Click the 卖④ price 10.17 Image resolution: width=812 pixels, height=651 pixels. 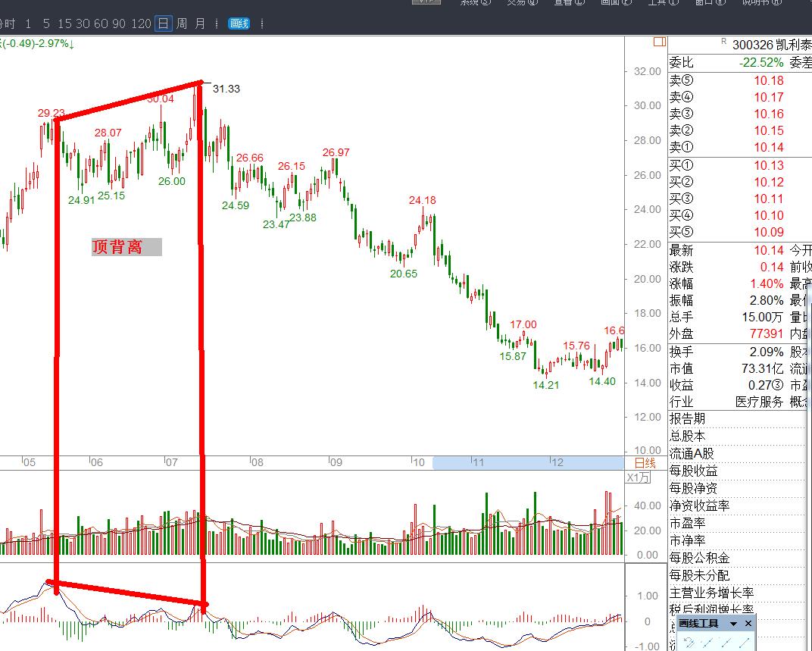coord(769,97)
